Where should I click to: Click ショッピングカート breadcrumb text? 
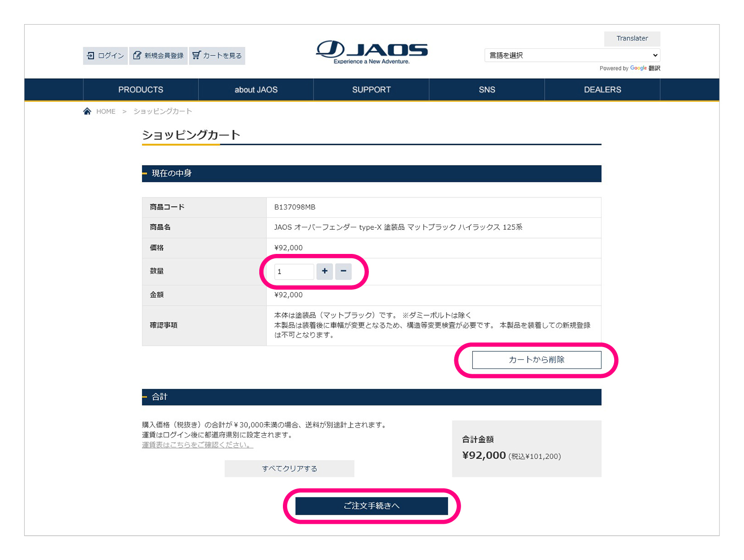163,112
